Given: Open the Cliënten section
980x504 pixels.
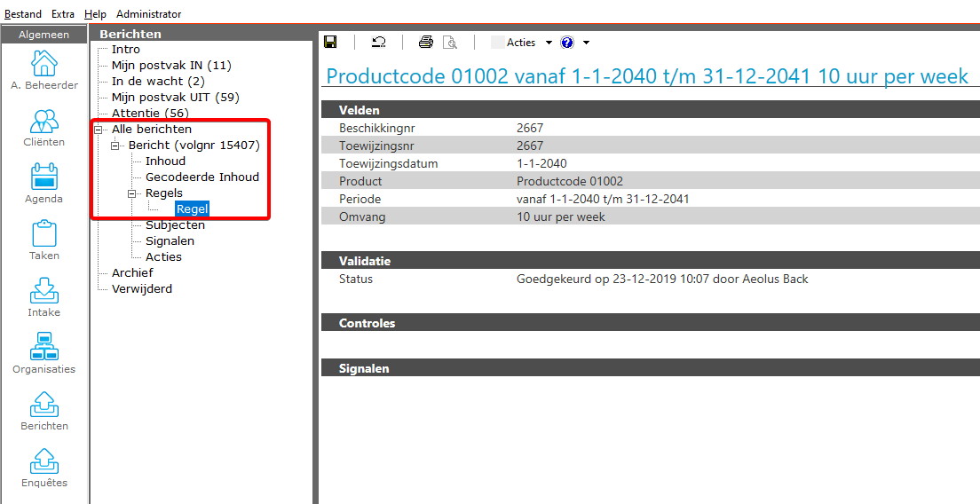Looking at the screenshot, I should [x=44, y=127].
